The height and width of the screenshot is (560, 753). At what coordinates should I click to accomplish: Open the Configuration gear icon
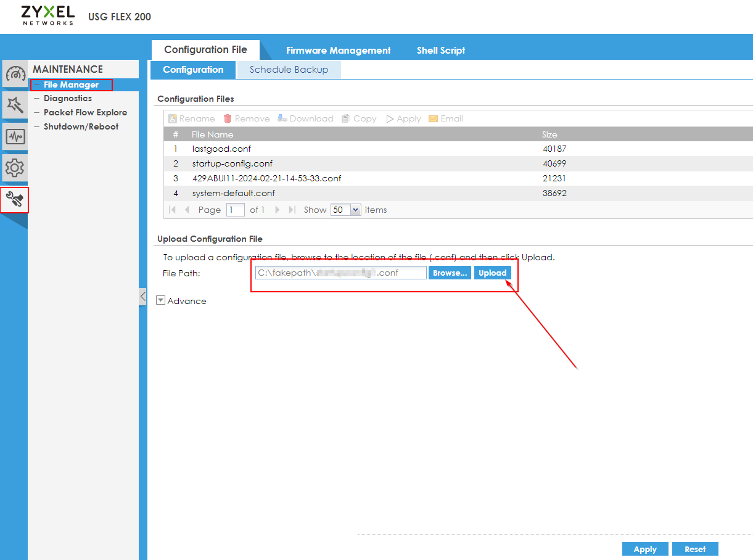click(x=15, y=167)
